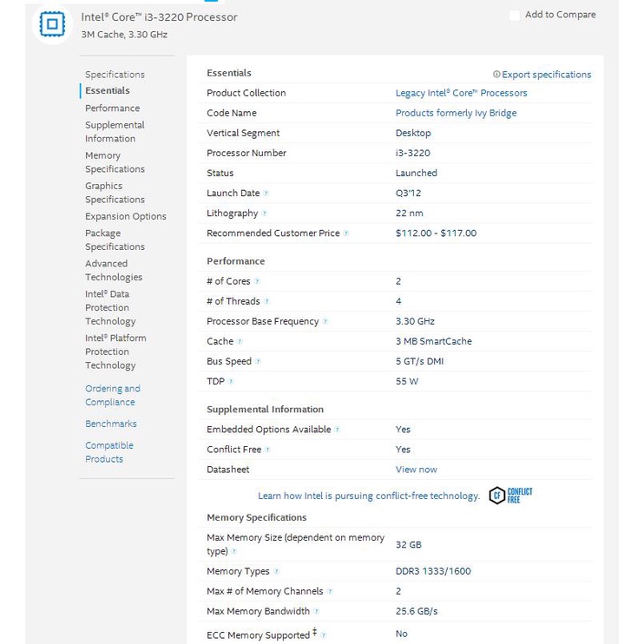The height and width of the screenshot is (644, 644).
Task: Tick the Add to Compare checkbox
Action: click(514, 16)
